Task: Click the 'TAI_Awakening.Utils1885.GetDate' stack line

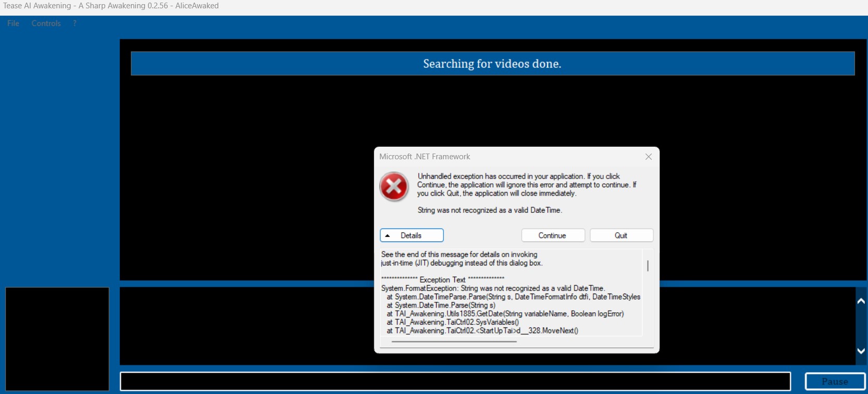Action: (x=505, y=314)
